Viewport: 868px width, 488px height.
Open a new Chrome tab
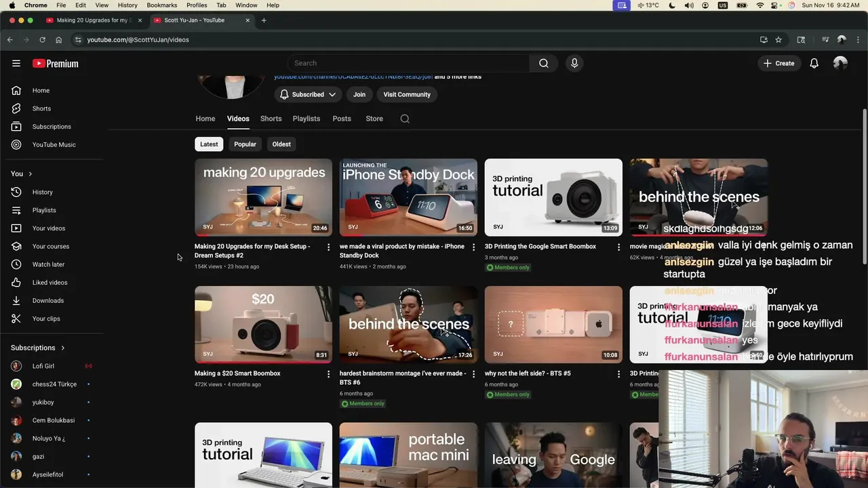(x=264, y=20)
